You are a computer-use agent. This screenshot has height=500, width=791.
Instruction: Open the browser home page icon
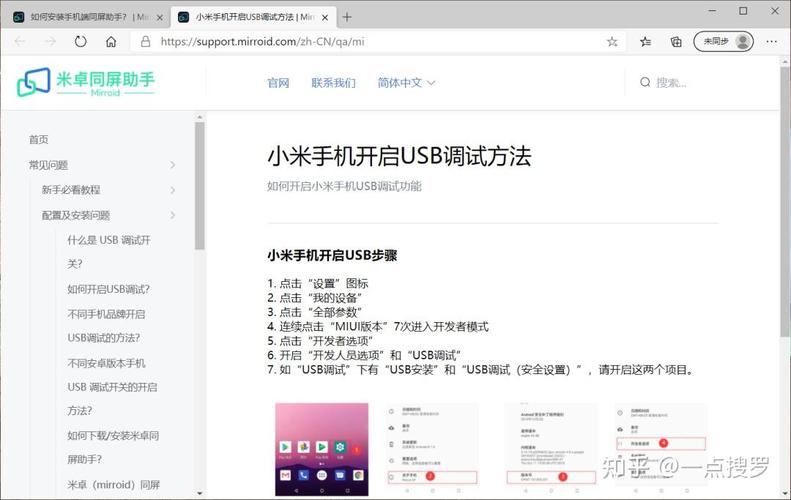pos(111,41)
